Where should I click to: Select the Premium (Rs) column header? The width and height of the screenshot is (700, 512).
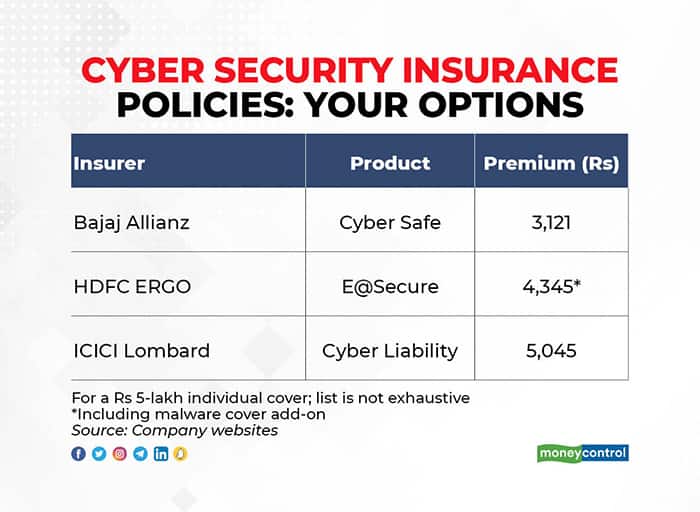(551, 164)
